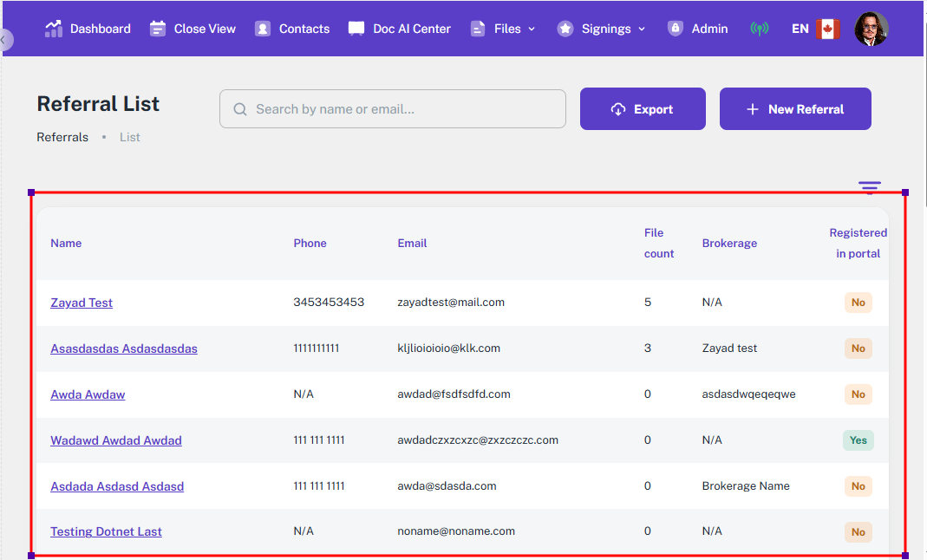
Task: Open the Zayad Test referral link
Action: (x=82, y=303)
